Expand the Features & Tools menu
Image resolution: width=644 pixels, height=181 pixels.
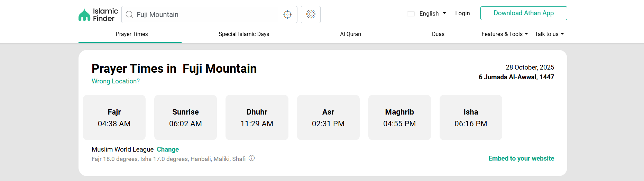click(504, 34)
